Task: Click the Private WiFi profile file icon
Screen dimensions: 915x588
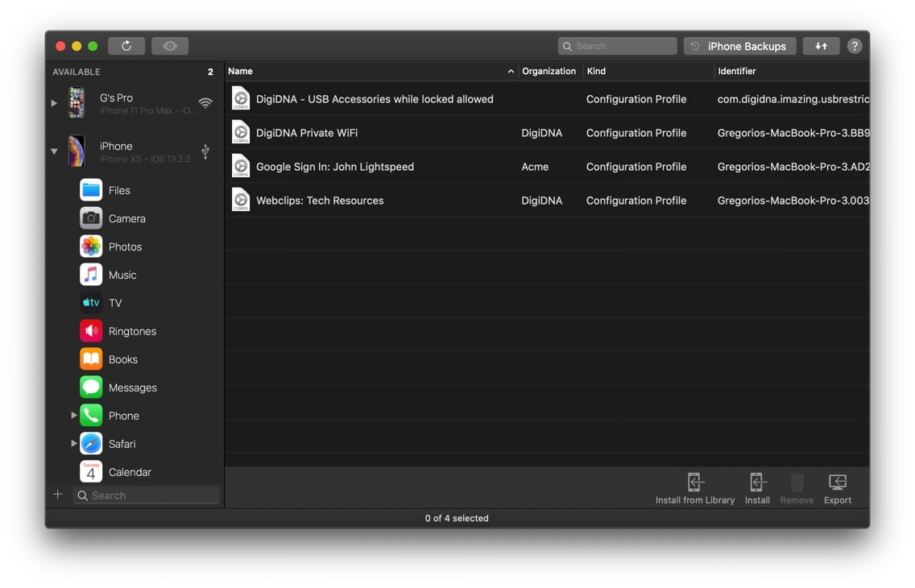Action: [x=240, y=132]
